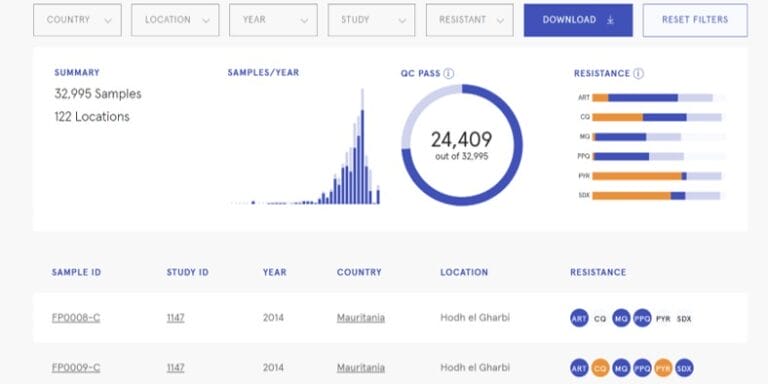Viewport: 768px width, 384px height.
Task: Open the Study filter dropdown
Action: [x=372, y=20]
